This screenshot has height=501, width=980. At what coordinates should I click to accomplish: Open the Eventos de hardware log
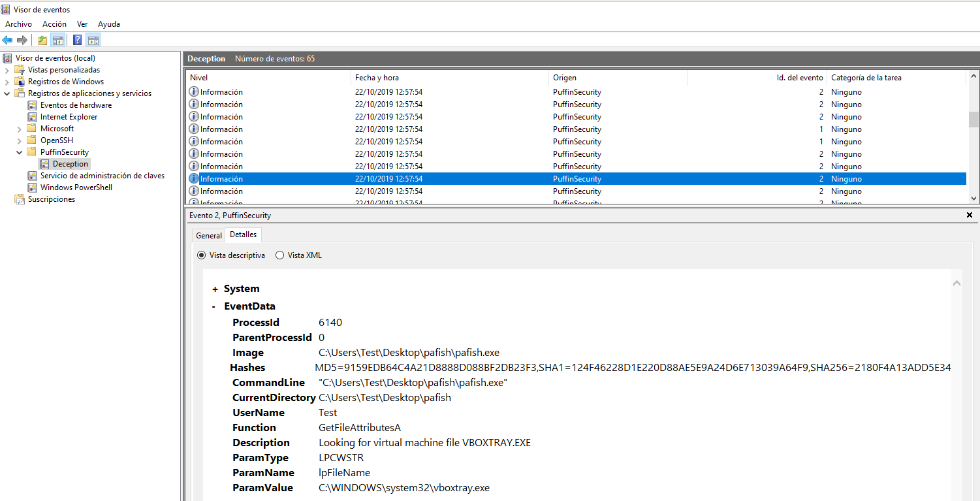76,105
